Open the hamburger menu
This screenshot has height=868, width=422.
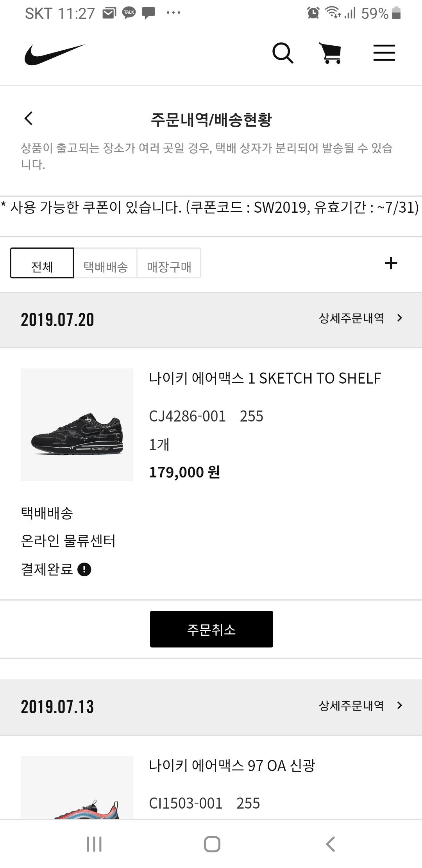384,53
